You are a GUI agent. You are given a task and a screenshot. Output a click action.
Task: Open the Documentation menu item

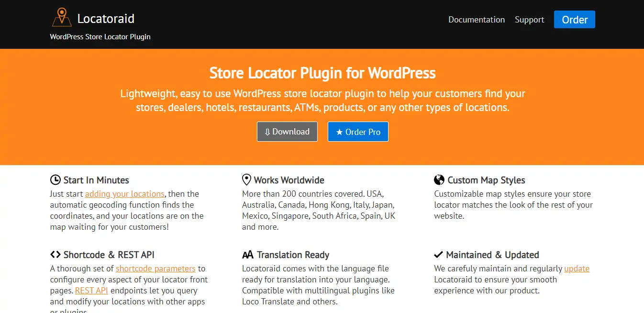coord(477,20)
